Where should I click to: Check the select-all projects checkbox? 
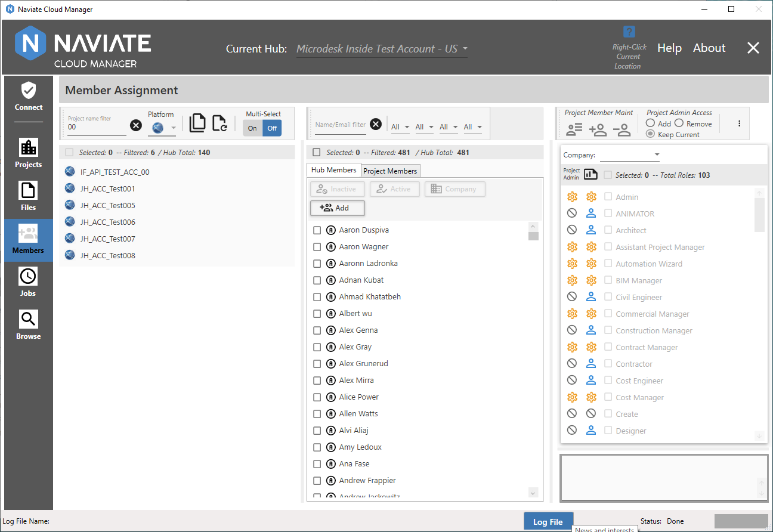pyautogui.click(x=69, y=153)
